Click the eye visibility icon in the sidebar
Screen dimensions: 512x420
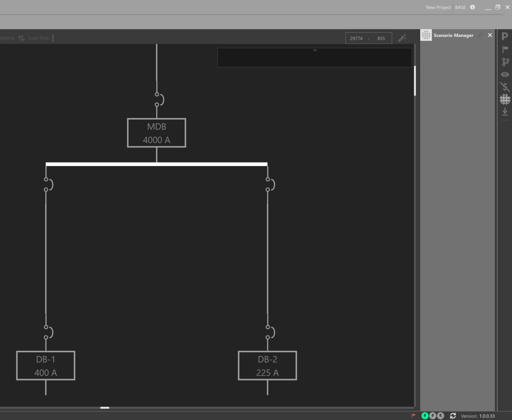505,74
